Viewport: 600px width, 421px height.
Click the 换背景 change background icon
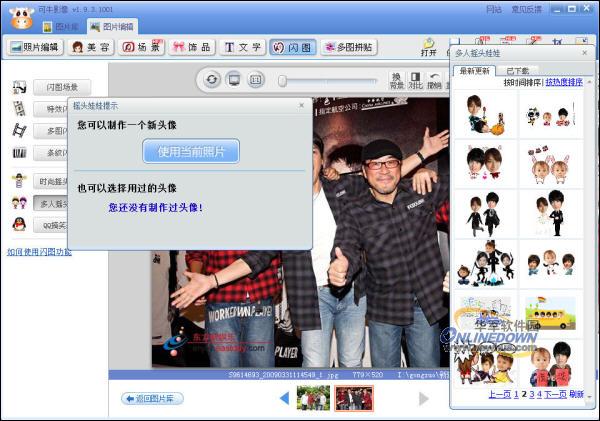point(396,80)
